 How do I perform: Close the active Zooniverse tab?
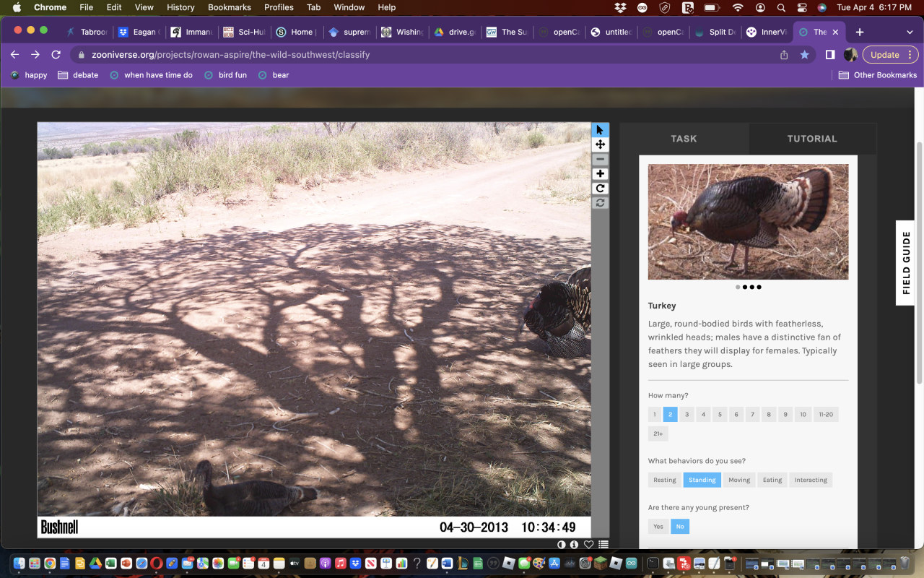click(836, 32)
